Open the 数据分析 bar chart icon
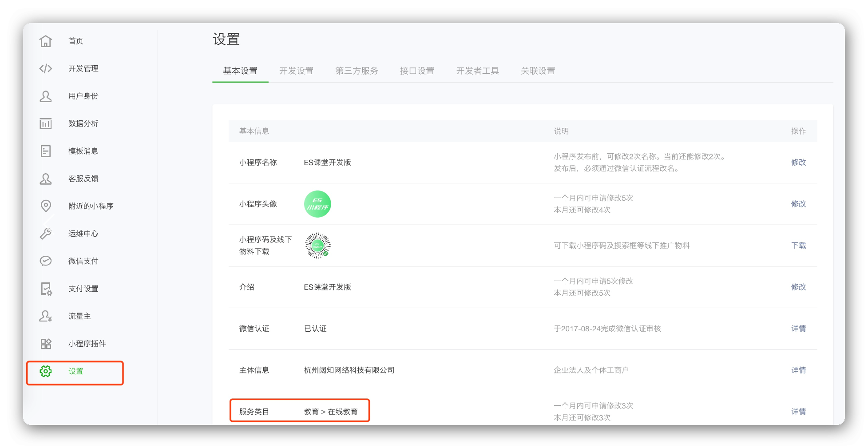 coord(46,123)
